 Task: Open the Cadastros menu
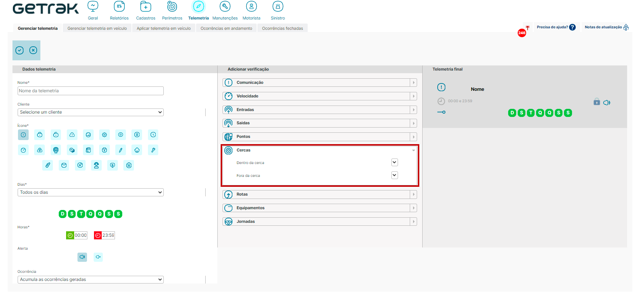[x=146, y=10]
